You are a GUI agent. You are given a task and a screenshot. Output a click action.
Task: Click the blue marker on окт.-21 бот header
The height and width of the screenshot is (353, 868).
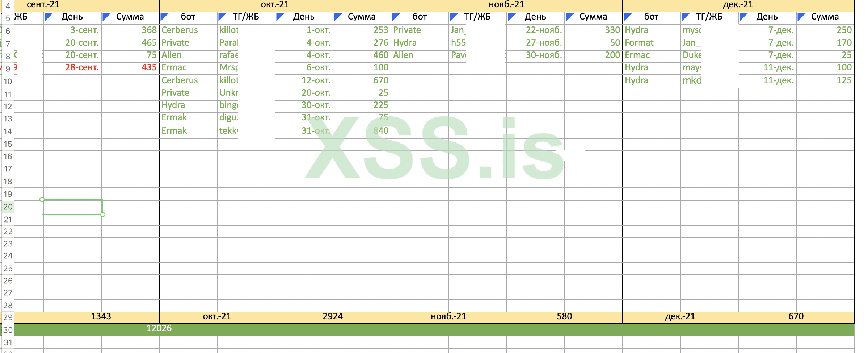point(164,17)
